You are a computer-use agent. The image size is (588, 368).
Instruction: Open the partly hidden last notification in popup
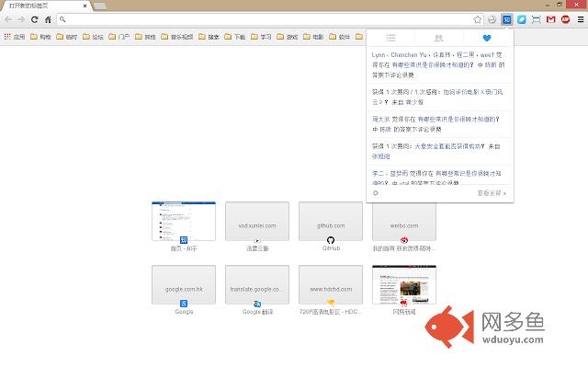pyautogui.click(x=438, y=176)
